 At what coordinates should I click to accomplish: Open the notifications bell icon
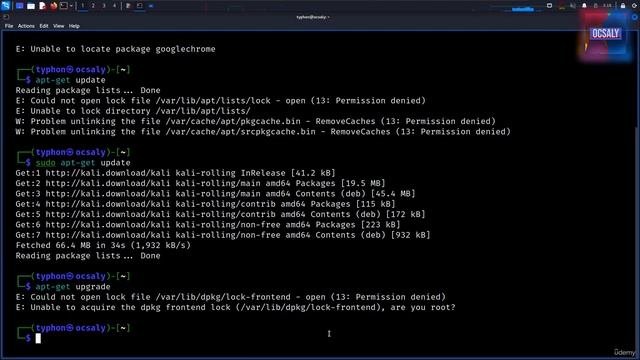tap(584, 5)
